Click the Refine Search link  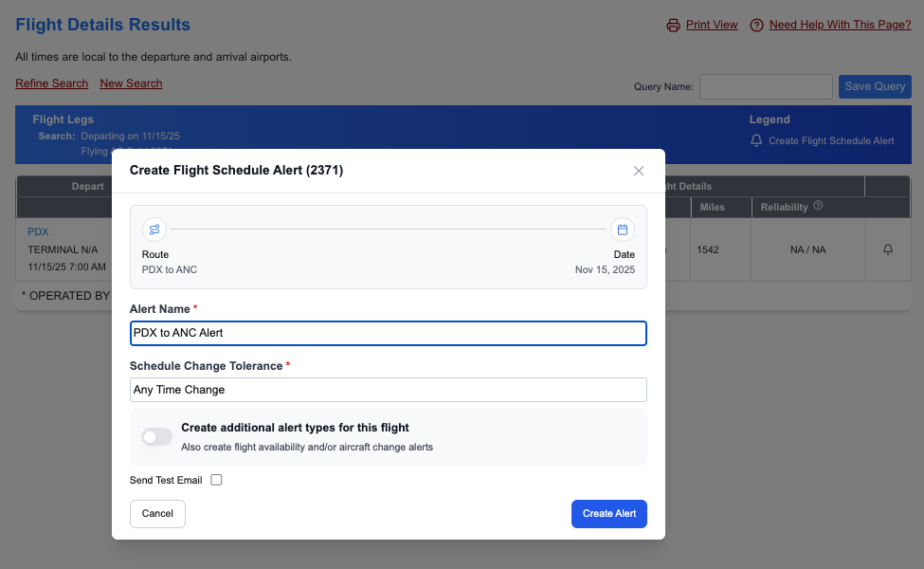click(51, 83)
